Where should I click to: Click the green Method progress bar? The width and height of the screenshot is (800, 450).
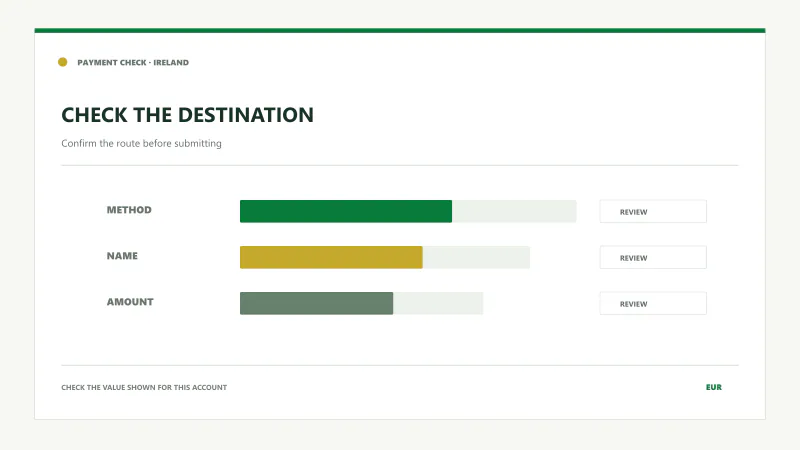(346, 211)
